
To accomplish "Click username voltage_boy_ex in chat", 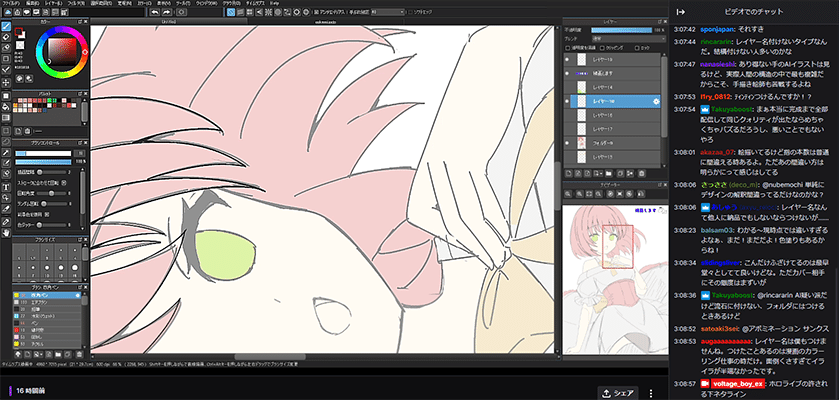I will tap(736, 384).
